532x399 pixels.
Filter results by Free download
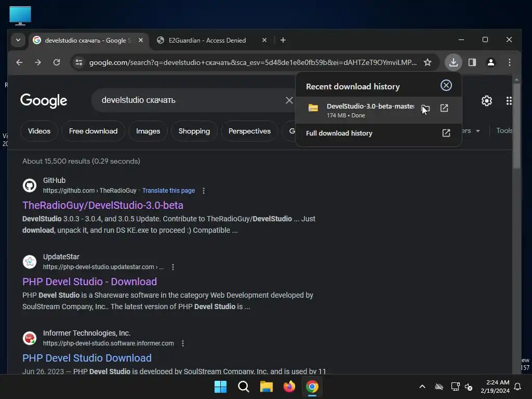94,131
